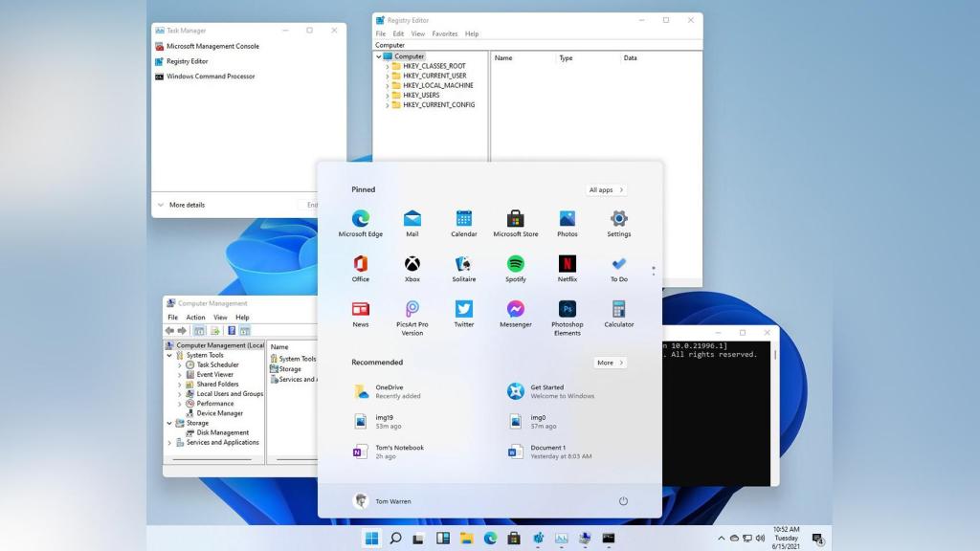Viewport: 980px width, 551px height.
Task: Click the All apps button
Action: [606, 189]
